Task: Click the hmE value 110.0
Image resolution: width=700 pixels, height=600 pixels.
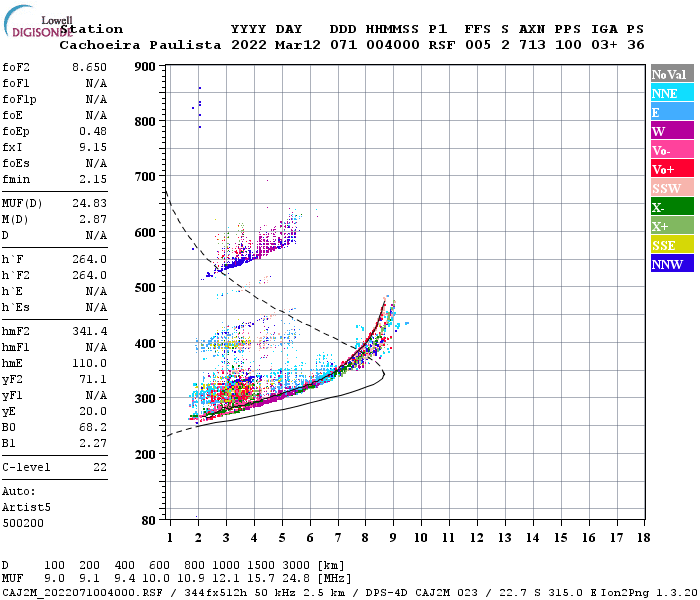Action: (x=89, y=363)
